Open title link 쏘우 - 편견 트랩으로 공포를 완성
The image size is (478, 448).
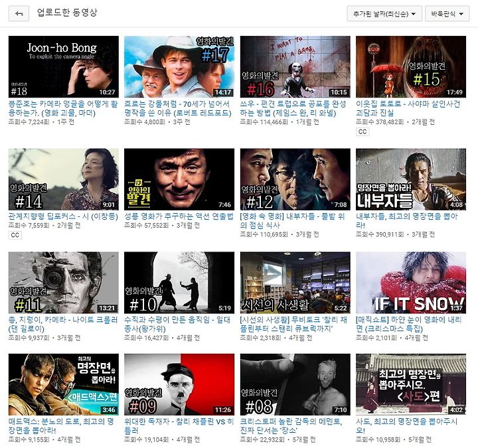click(x=293, y=108)
